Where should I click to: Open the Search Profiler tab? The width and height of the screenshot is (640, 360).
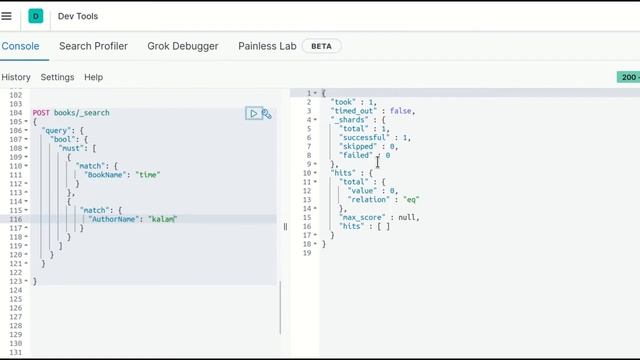[93, 46]
